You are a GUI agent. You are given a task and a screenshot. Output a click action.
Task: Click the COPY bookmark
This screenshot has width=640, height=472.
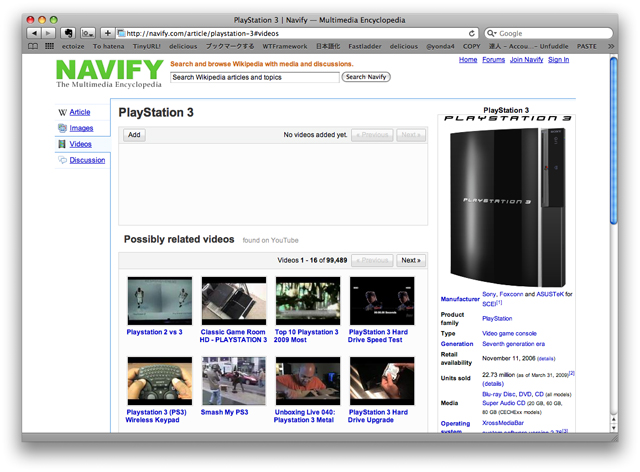tap(471, 47)
